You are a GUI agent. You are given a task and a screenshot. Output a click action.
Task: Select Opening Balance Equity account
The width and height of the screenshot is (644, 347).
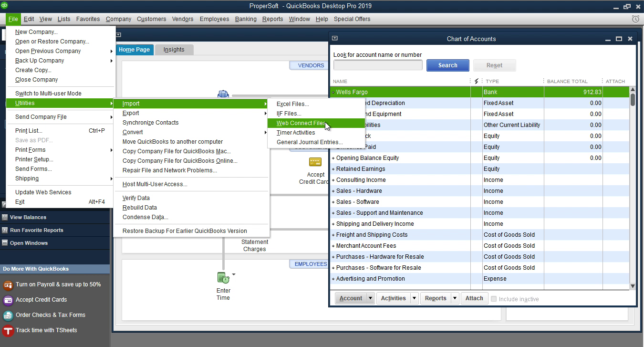(x=479, y=158)
